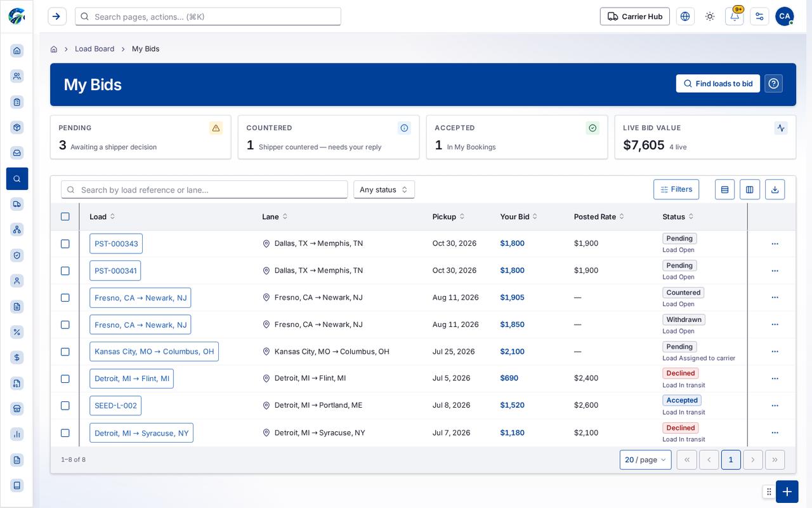Check the Detroit to Syracuse row checkbox
This screenshot has height=508, width=812.
click(x=65, y=433)
